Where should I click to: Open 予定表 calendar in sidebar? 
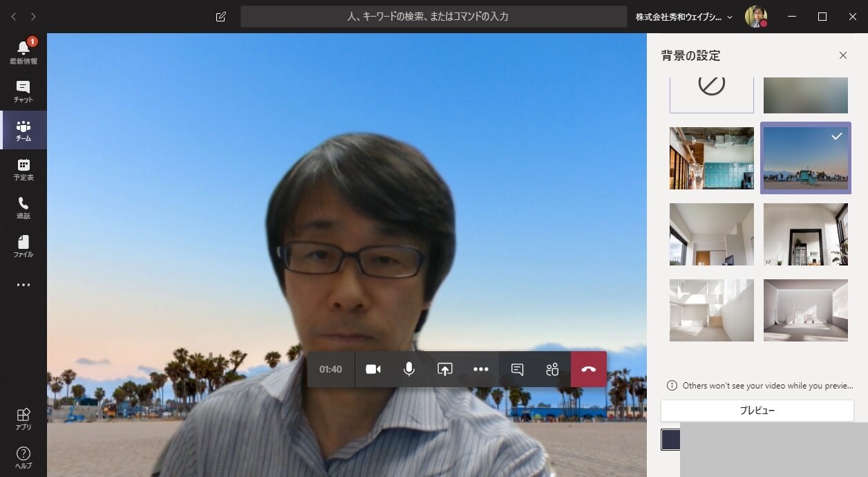tap(23, 169)
